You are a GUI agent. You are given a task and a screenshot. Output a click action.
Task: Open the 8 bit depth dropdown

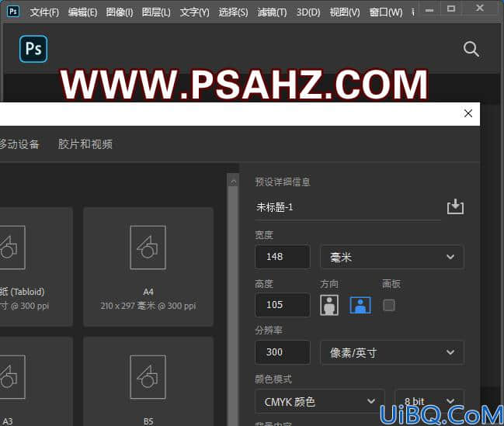pyautogui.click(x=429, y=401)
